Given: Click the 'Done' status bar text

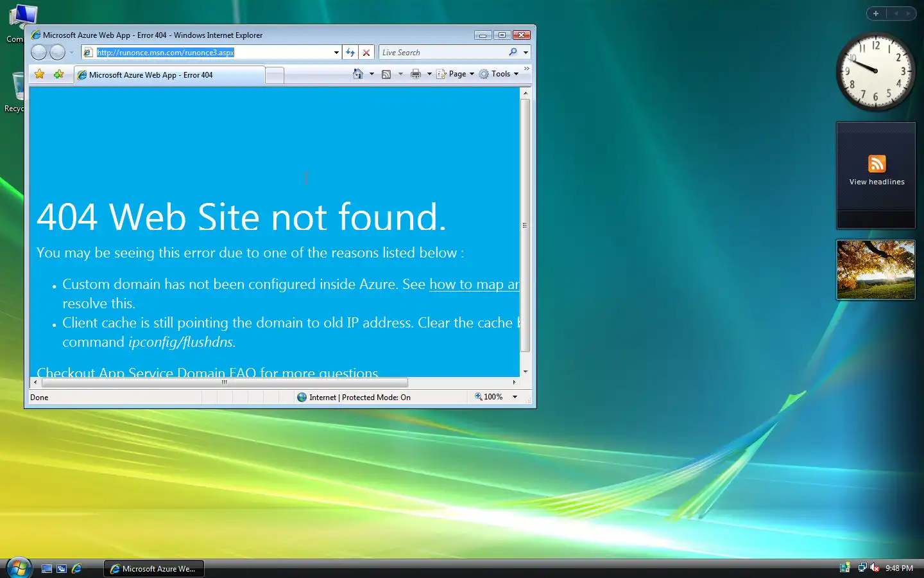Looking at the screenshot, I should click(x=39, y=398).
